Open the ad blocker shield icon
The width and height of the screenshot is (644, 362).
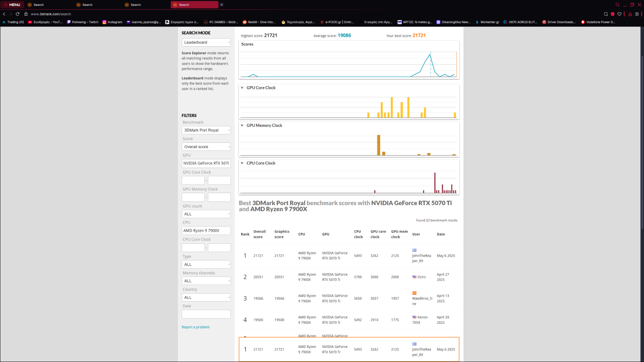pyautogui.click(x=613, y=14)
